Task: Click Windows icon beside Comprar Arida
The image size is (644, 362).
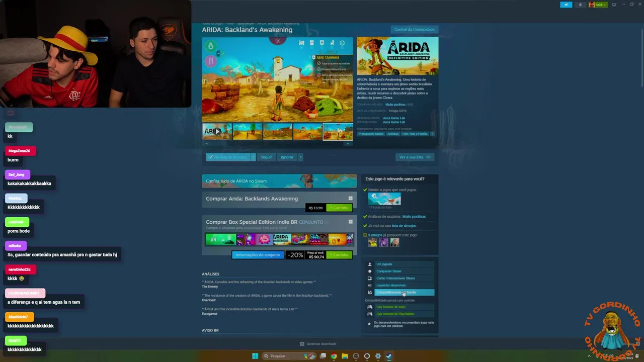Action: tap(351, 199)
